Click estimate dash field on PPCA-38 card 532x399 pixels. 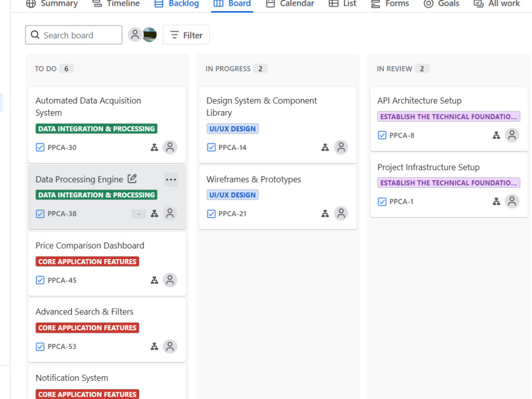tap(138, 214)
